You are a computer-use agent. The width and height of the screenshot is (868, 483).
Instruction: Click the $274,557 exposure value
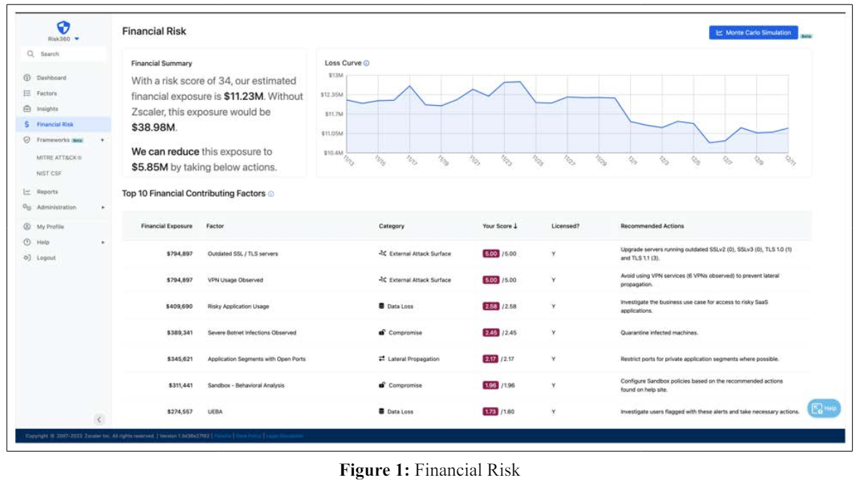pos(179,411)
